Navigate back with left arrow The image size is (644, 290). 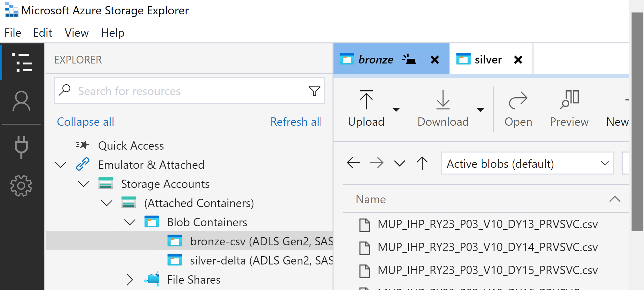353,163
